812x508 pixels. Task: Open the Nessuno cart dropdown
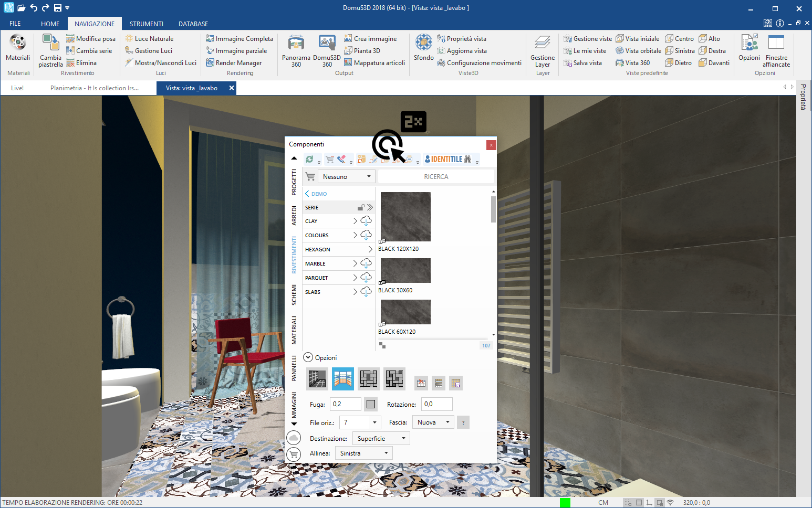click(x=347, y=177)
